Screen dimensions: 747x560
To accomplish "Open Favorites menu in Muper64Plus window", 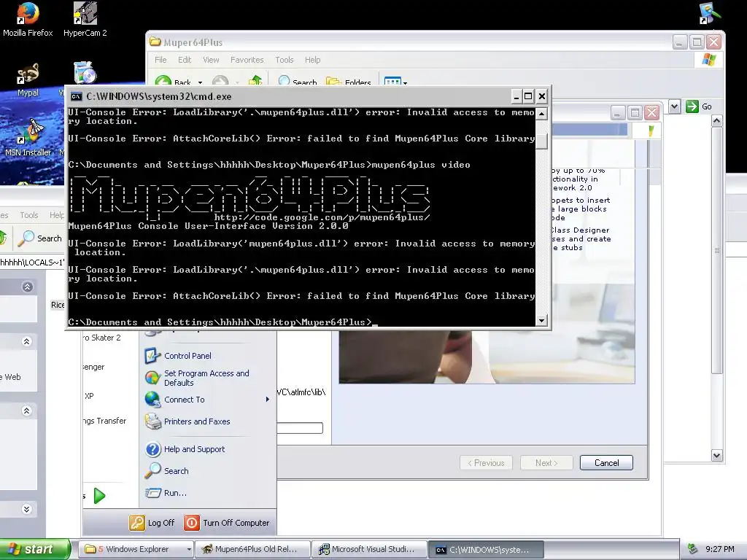I will click(x=247, y=60).
